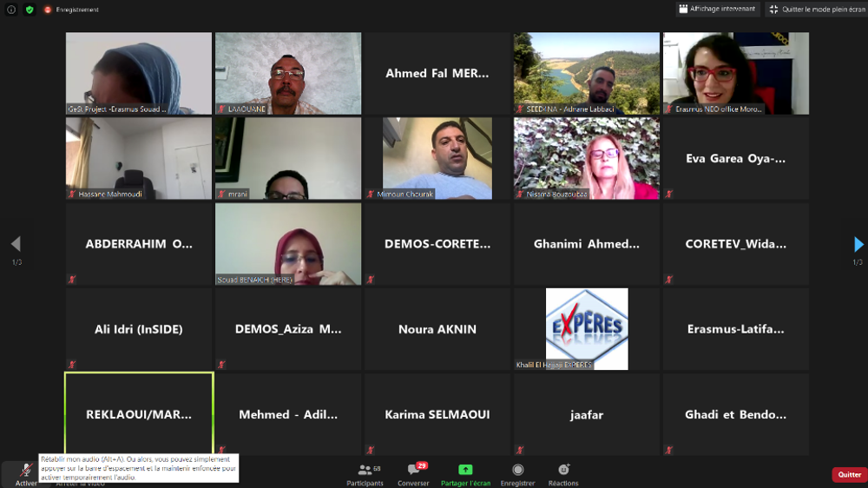Click the Karima SELMAOUI participant tile
Viewport: 868px width, 488px height.
pyautogui.click(x=437, y=414)
